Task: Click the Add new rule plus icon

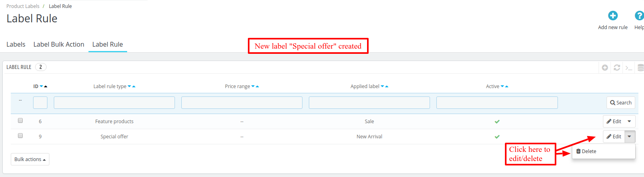Action: click(x=613, y=16)
